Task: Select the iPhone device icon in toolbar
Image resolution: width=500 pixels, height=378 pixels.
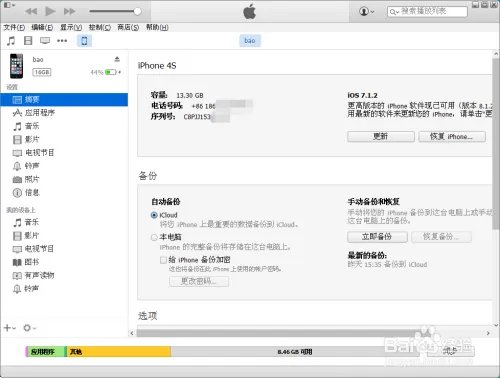Action: point(84,41)
